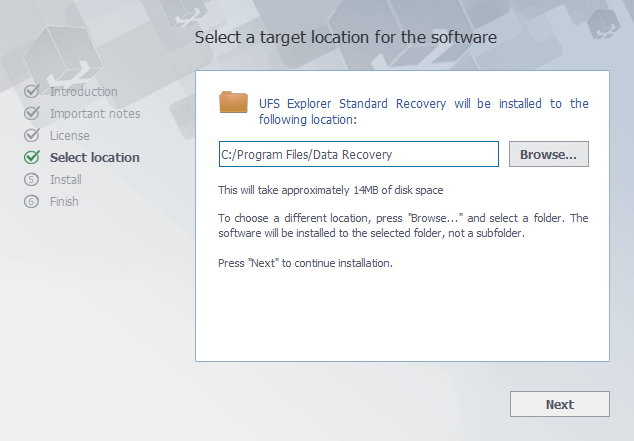Select the License step label
Screen dimensions: 634x441
pyautogui.click(x=70, y=135)
